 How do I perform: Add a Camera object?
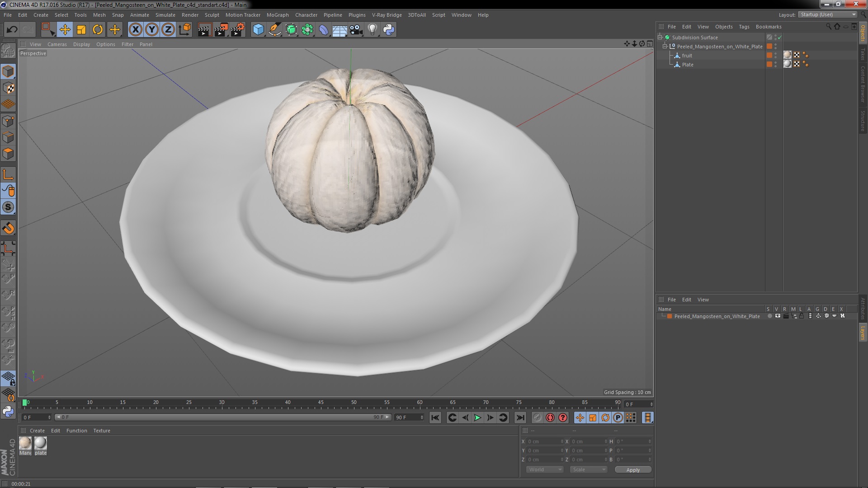click(x=356, y=30)
